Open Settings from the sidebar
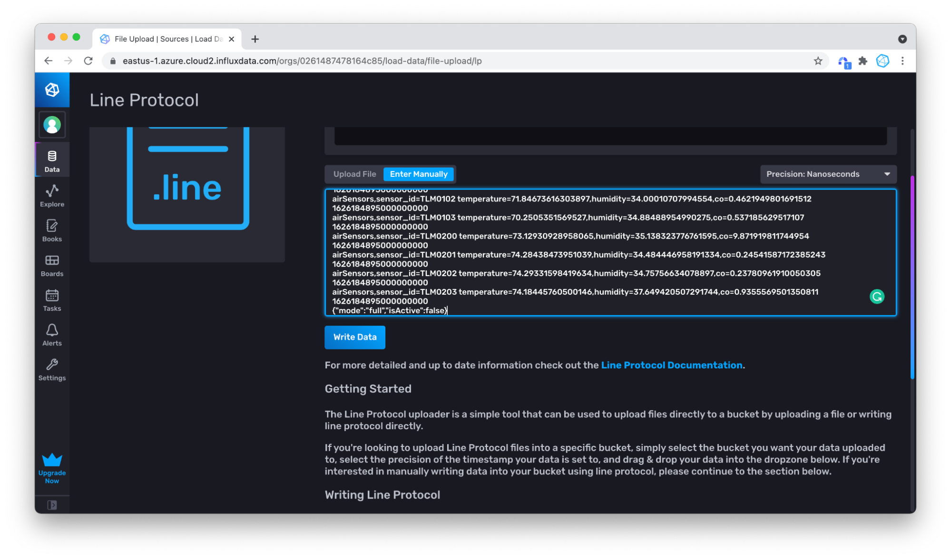951x560 pixels. point(52,369)
